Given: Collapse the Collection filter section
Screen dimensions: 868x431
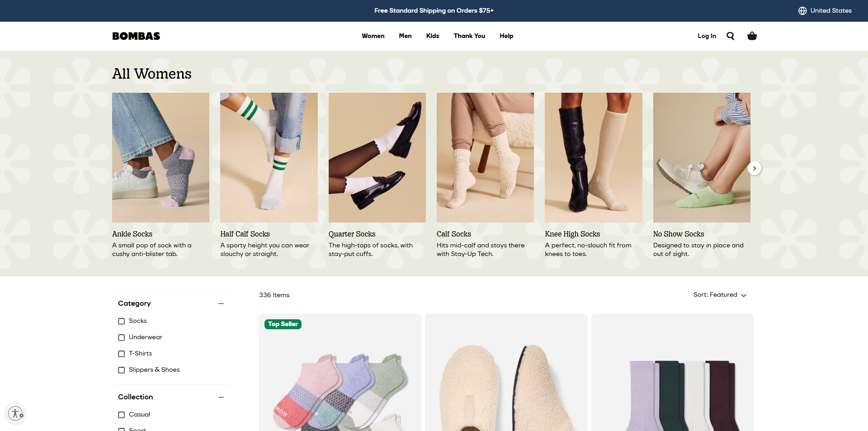Looking at the screenshot, I should click(x=221, y=397).
